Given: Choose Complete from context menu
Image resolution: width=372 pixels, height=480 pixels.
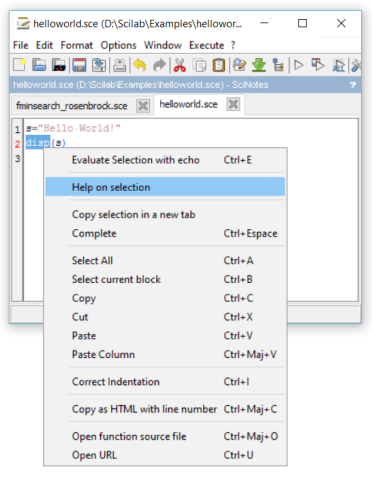Looking at the screenshot, I should coord(165,233).
